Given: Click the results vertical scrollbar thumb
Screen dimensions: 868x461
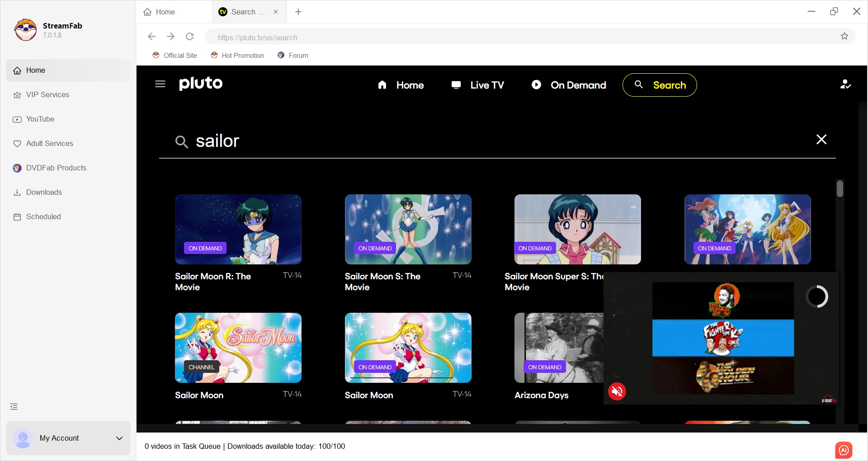Looking at the screenshot, I should pos(840,188).
